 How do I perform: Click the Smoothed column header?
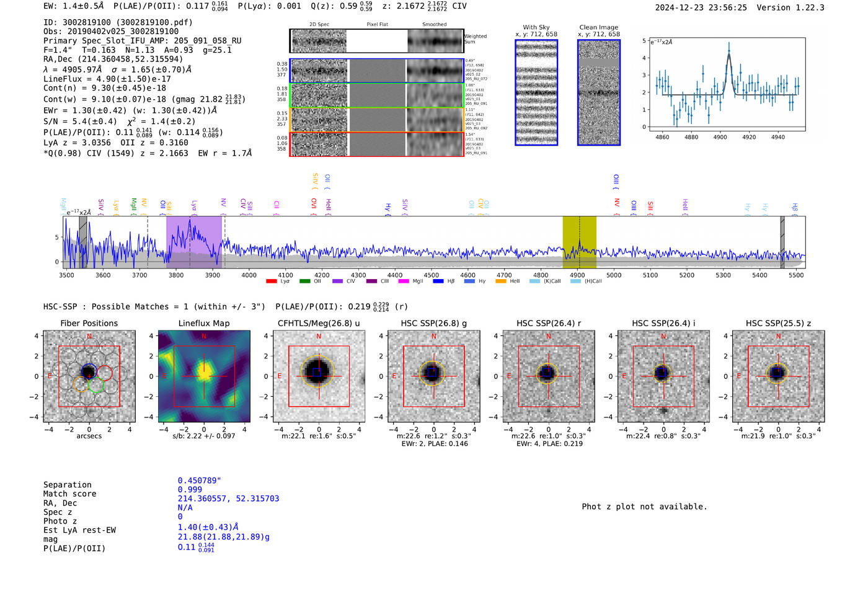coord(435,25)
